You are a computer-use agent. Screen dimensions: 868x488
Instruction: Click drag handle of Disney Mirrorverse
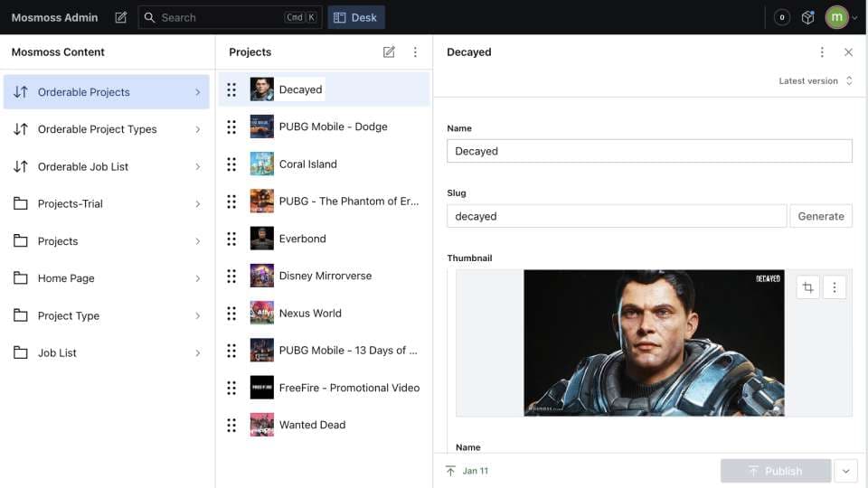[x=231, y=277]
